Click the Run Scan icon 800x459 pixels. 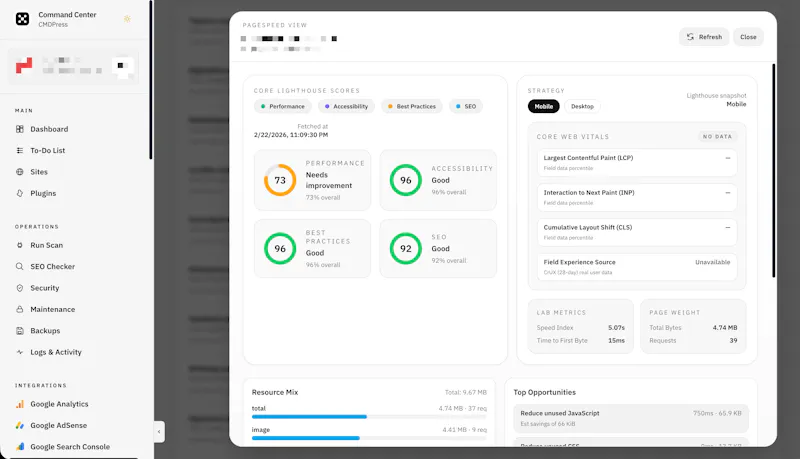tap(20, 245)
